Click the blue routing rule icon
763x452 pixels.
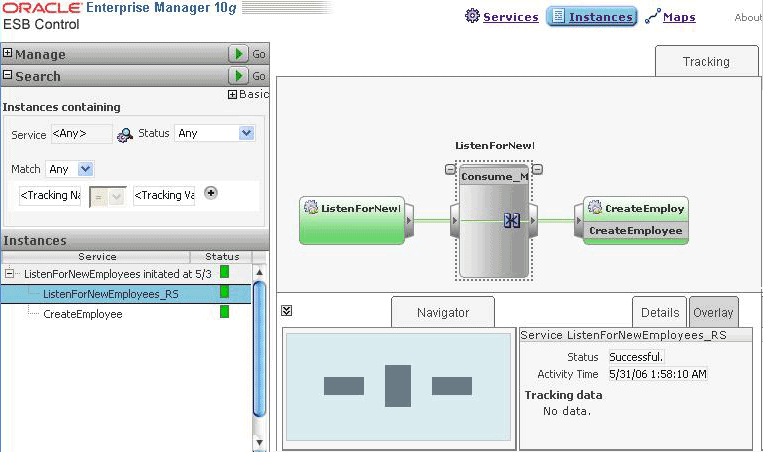[x=511, y=220]
